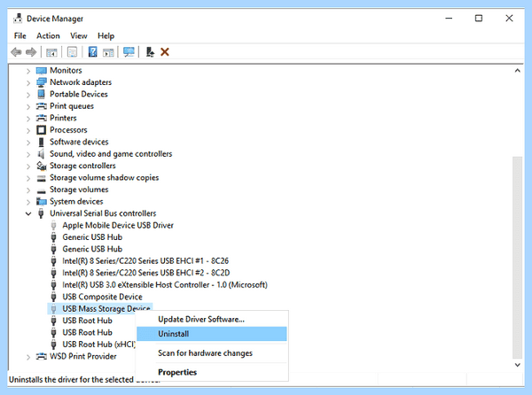This screenshot has width=532, height=395.
Task: Click the Software devices category icon
Action: 42,142
